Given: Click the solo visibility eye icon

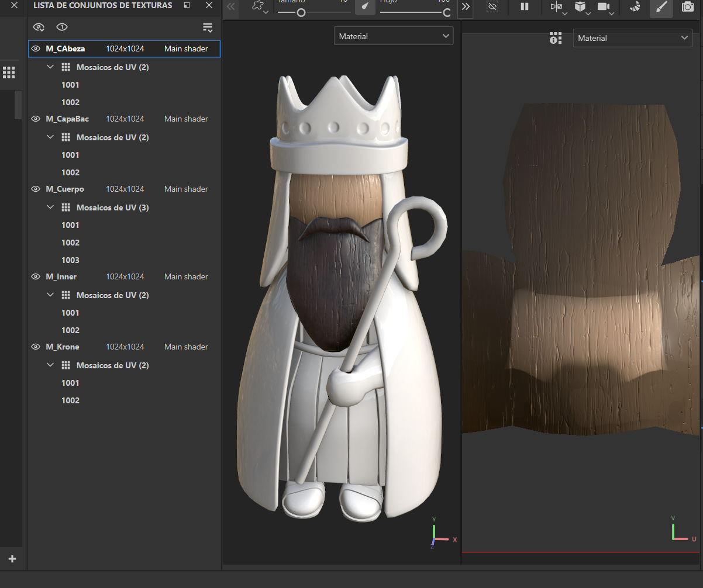Looking at the screenshot, I should pyautogui.click(x=62, y=27).
